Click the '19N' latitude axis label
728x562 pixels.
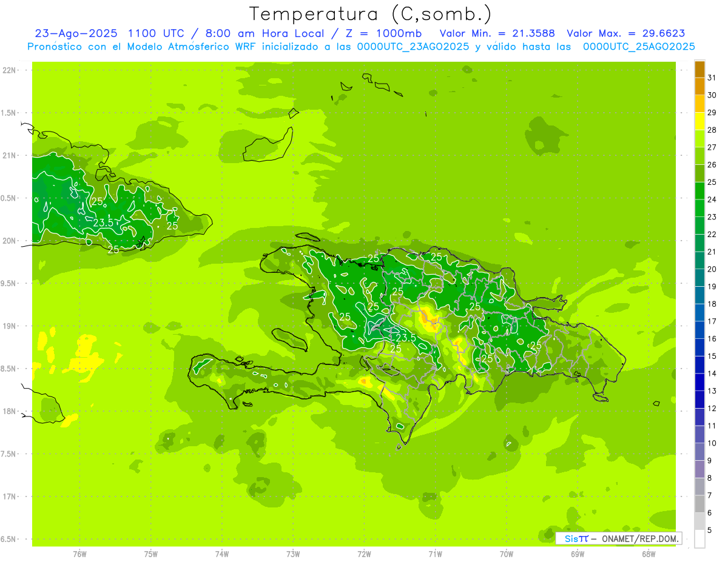pos(10,326)
